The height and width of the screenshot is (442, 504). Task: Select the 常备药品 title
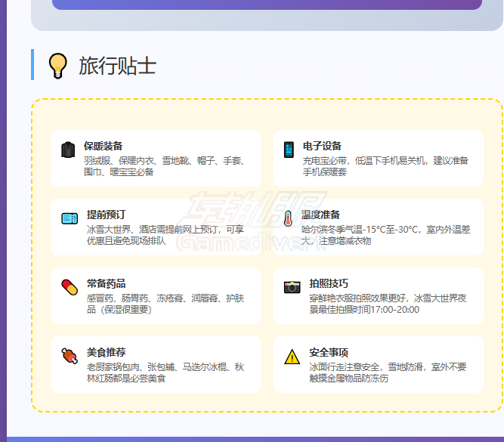(x=106, y=283)
